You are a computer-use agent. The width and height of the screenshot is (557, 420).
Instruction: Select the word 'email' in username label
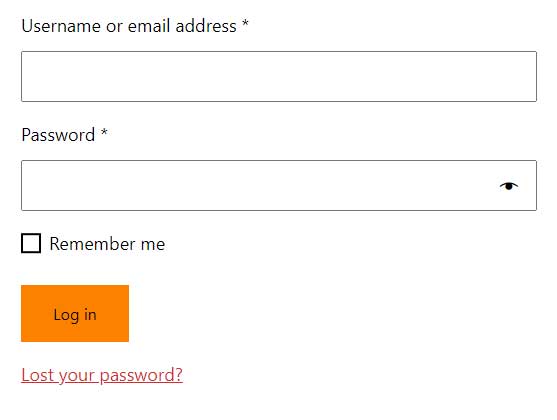149,26
